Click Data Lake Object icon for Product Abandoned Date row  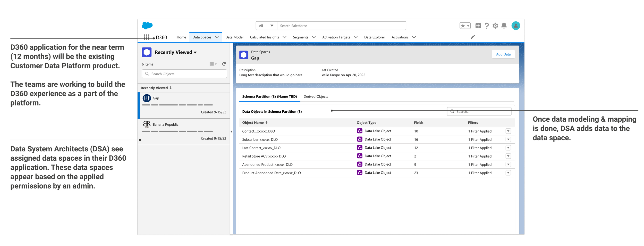pos(360,173)
